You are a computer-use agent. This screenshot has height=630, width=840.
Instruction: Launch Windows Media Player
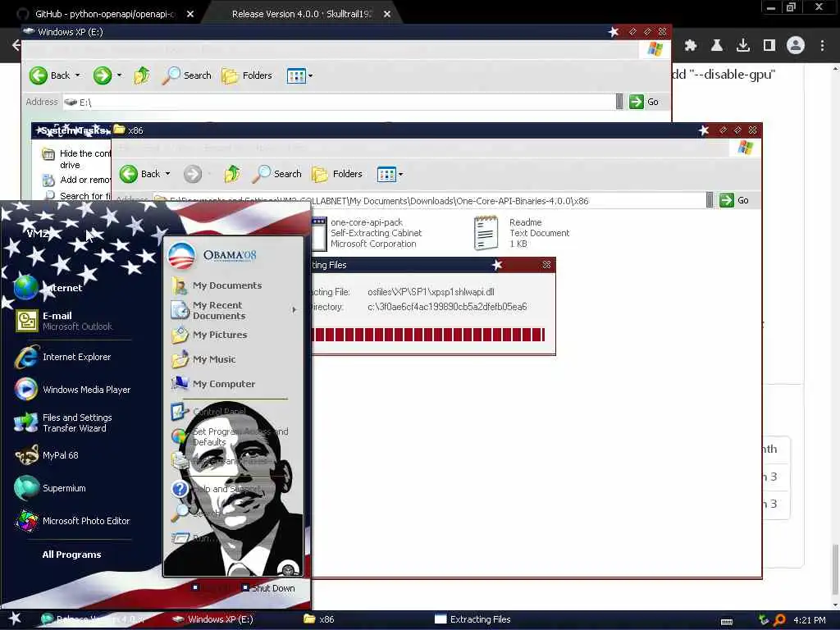(x=73, y=390)
